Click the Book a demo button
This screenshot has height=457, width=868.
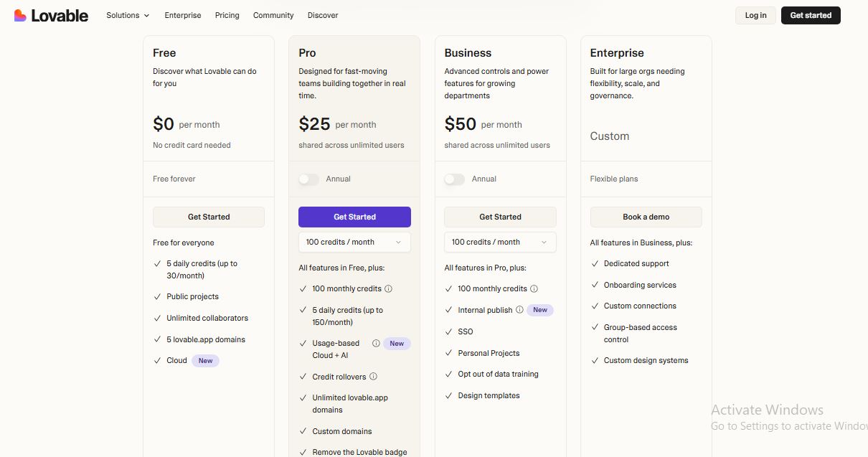[646, 217]
